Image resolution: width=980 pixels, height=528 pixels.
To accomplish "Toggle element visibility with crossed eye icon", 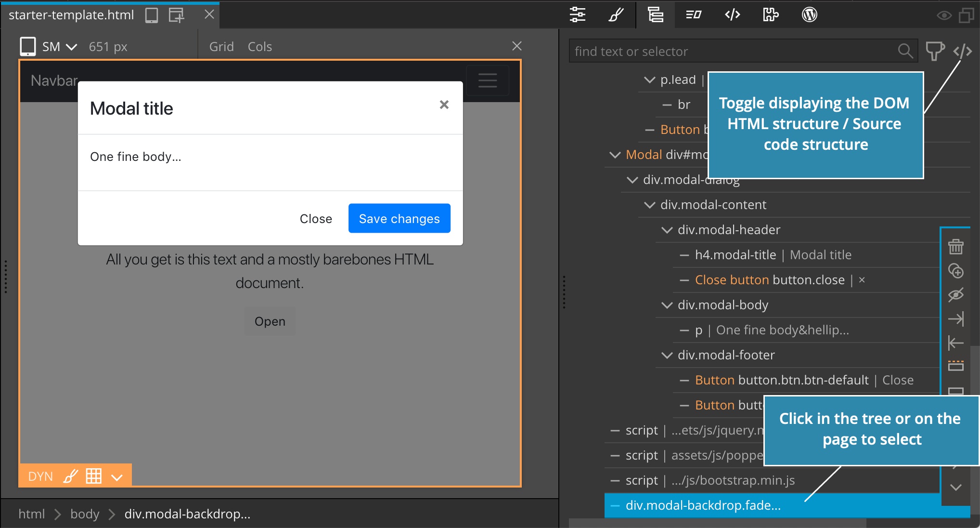I will click(955, 295).
